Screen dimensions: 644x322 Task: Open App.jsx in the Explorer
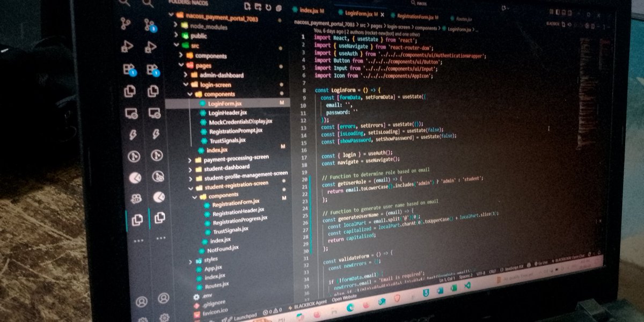coord(213,268)
